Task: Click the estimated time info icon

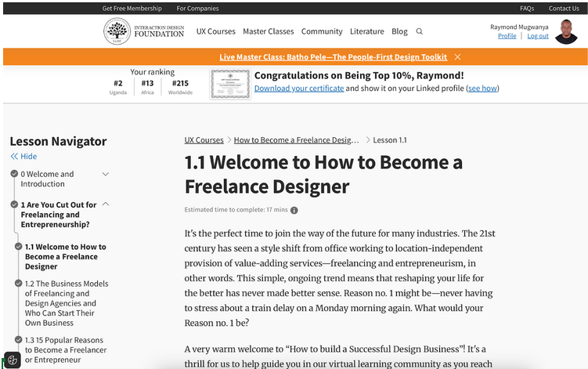Action: click(294, 210)
